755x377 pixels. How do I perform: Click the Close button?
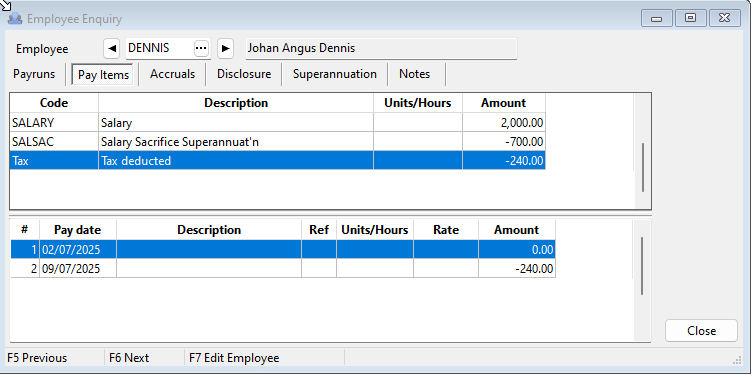pos(701,331)
